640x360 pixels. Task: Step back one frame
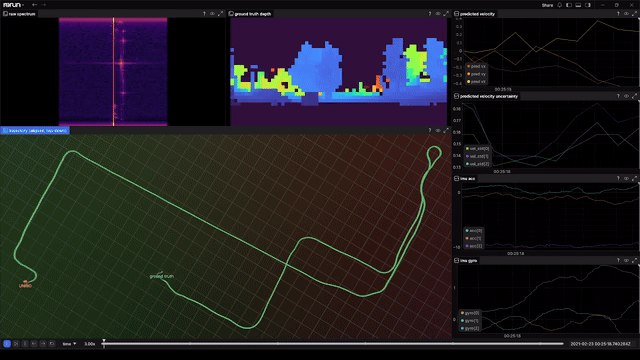34,344
